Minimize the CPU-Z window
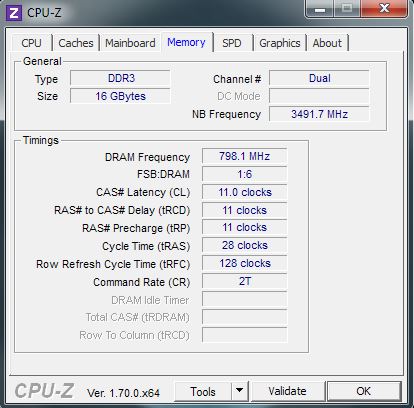 pyautogui.click(x=320, y=9)
